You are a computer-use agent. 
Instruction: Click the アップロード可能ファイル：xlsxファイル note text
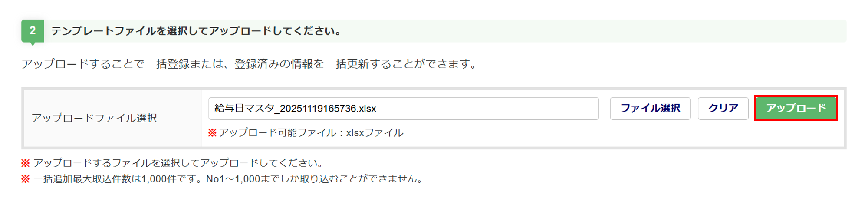point(311,133)
